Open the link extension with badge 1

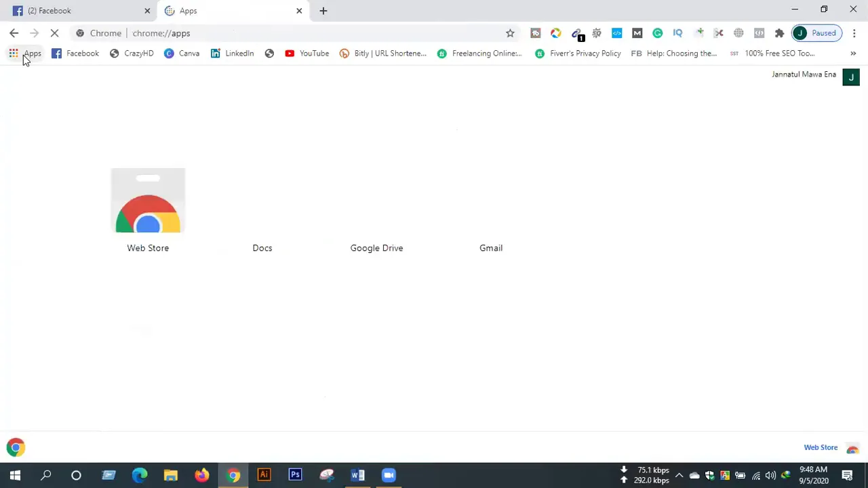(x=577, y=34)
